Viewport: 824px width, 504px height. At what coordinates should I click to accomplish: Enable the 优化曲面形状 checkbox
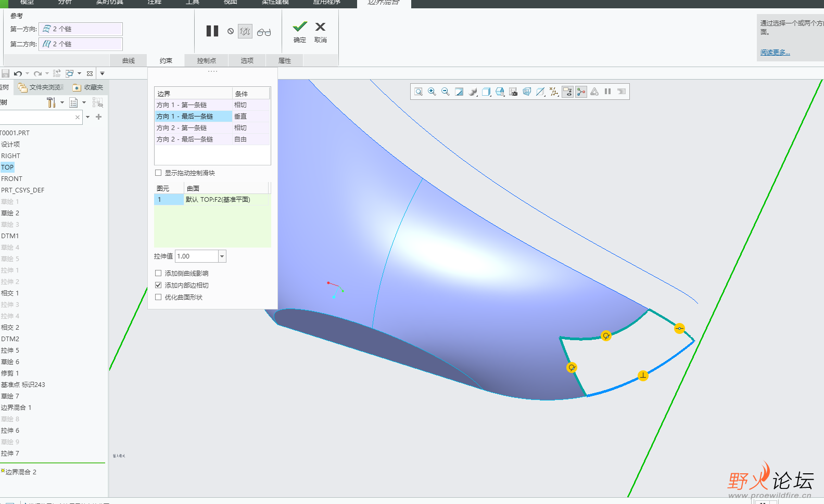click(x=158, y=297)
